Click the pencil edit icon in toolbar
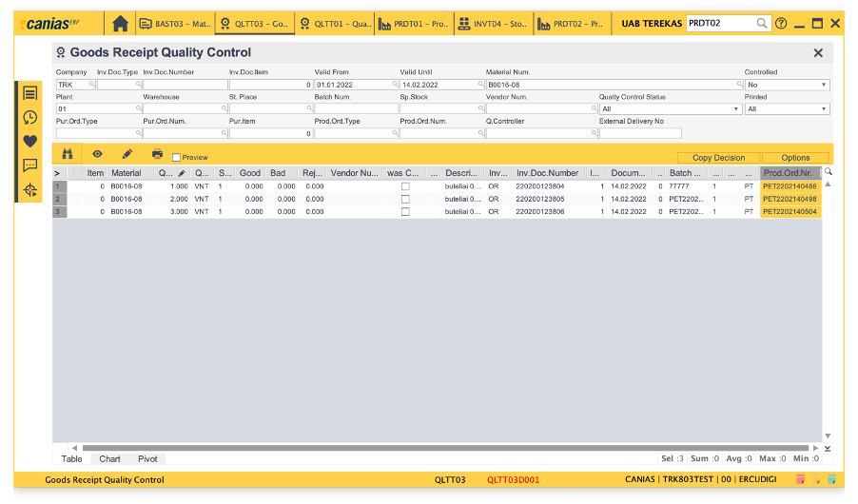Screen dimensions: 858x504 pyautogui.click(x=127, y=154)
